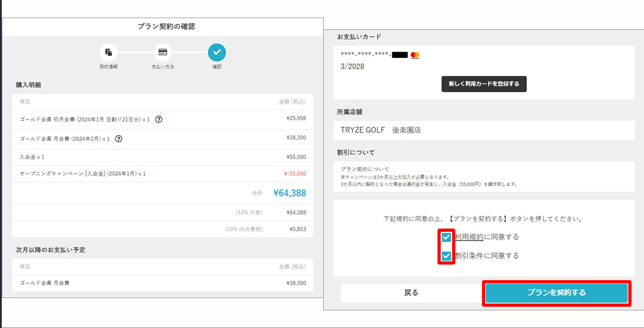
Task: Select the 確認 step label
Action: (217, 67)
